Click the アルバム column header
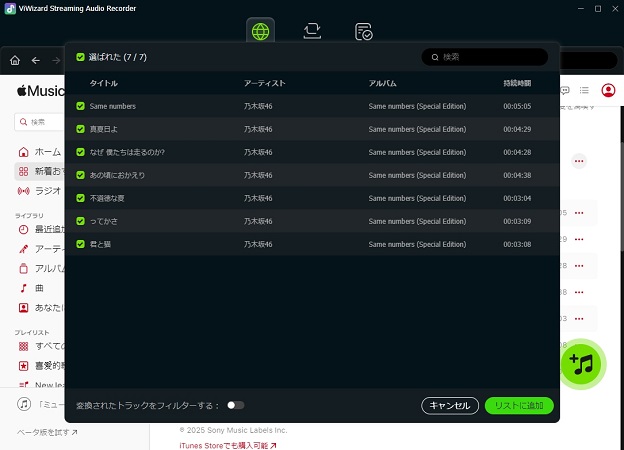 (382, 83)
